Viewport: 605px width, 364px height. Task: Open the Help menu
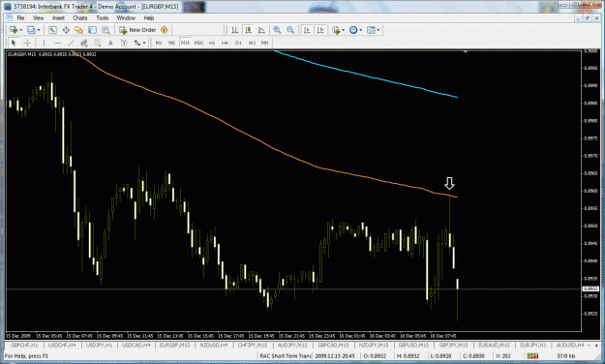pos(149,18)
